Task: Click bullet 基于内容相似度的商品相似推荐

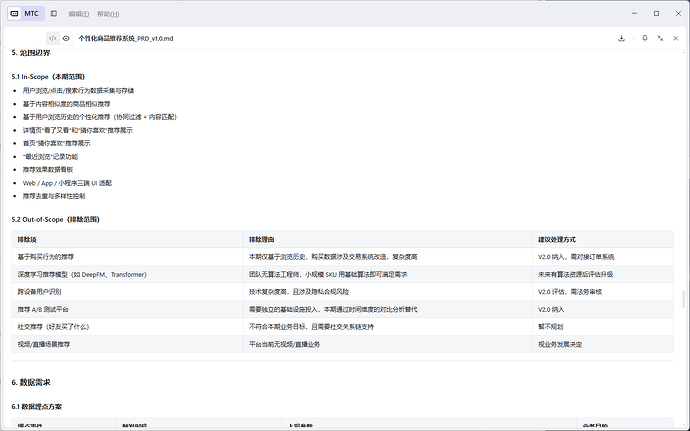Action: pos(66,104)
